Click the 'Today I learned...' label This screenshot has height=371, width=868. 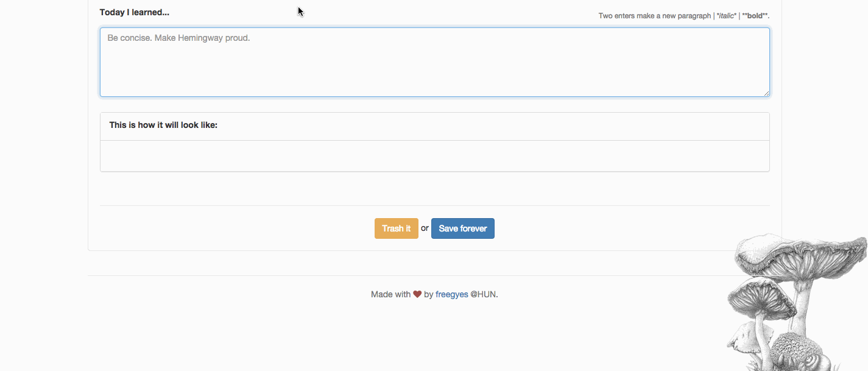(135, 12)
